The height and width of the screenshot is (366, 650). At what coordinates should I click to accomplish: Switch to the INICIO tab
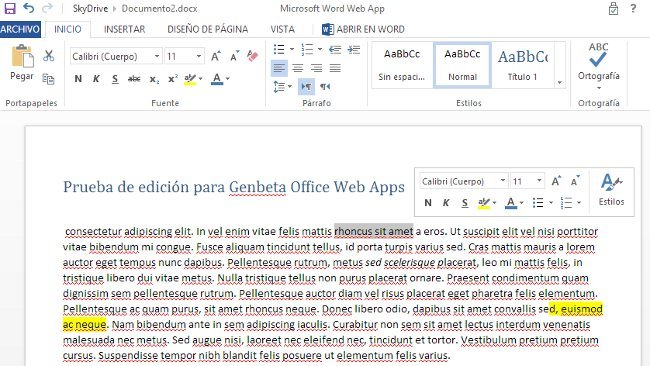(68, 29)
